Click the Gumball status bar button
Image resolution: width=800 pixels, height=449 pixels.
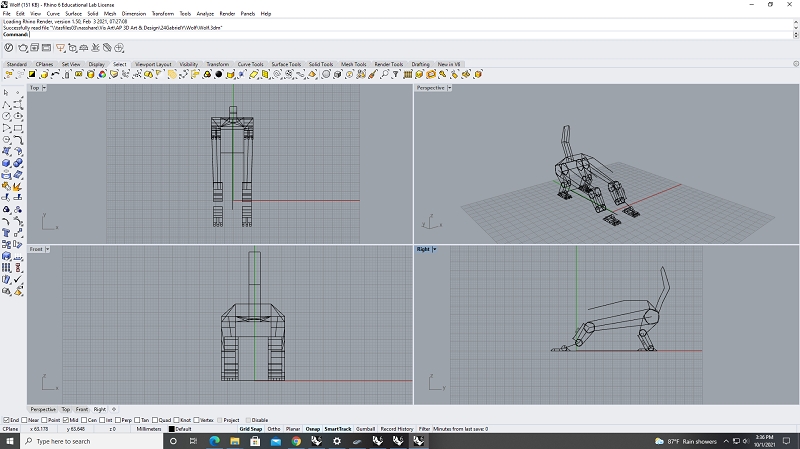[x=365, y=429]
